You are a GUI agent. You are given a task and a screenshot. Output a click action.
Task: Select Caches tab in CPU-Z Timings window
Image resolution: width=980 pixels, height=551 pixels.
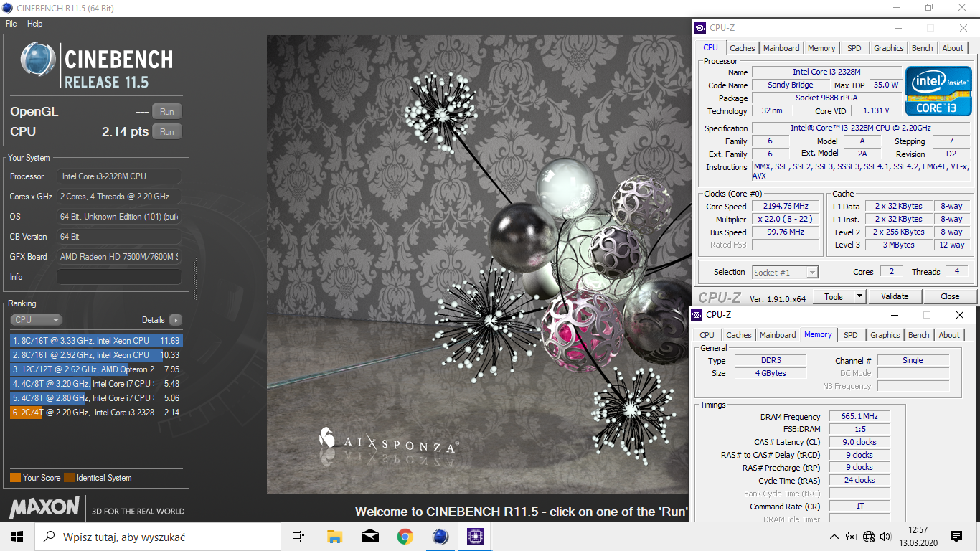coord(738,335)
